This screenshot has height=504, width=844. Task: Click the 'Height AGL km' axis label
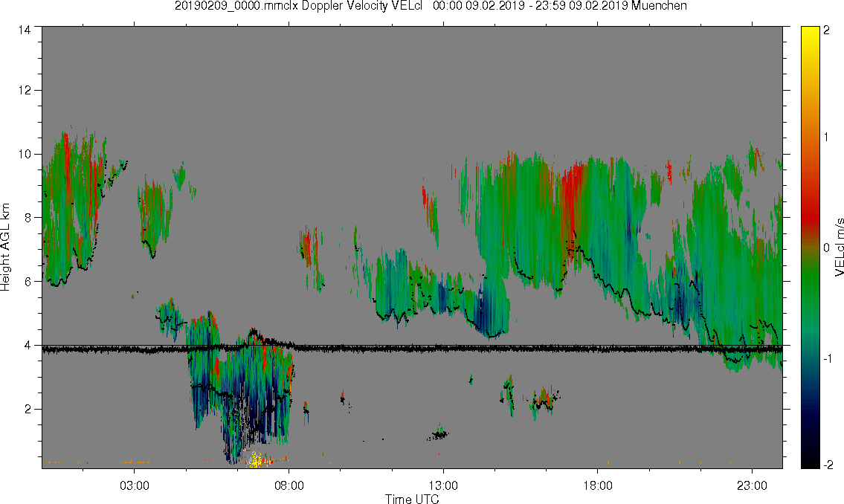[5, 248]
